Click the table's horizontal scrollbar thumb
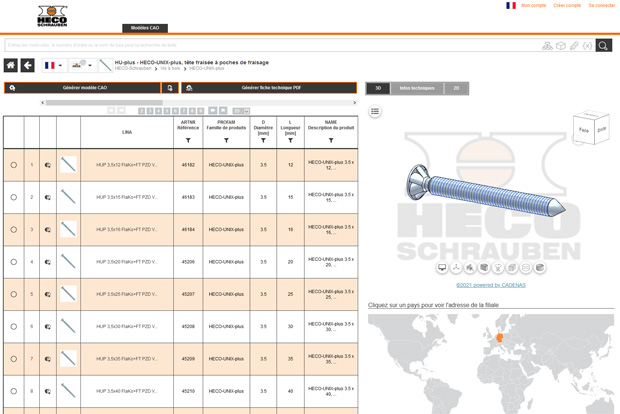The width and height of the screenshot is (620, 414). point(104,103)
